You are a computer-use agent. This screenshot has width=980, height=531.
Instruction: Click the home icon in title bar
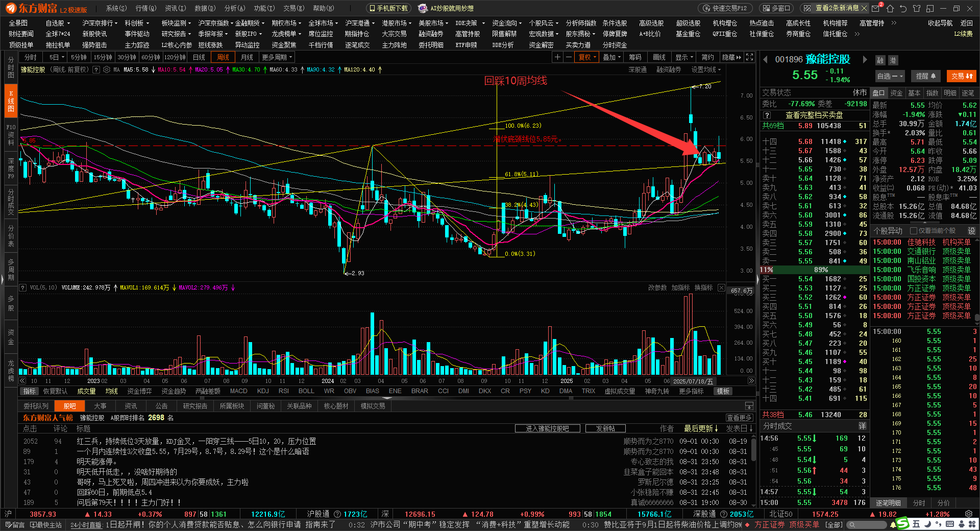tap(890, 8)
